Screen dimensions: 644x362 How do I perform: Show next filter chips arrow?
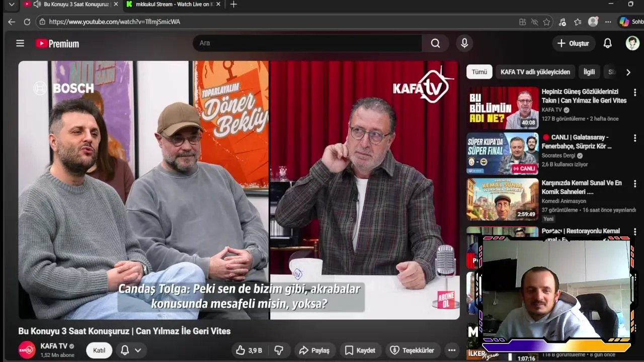pyautogui.click(x=628, y=72)
